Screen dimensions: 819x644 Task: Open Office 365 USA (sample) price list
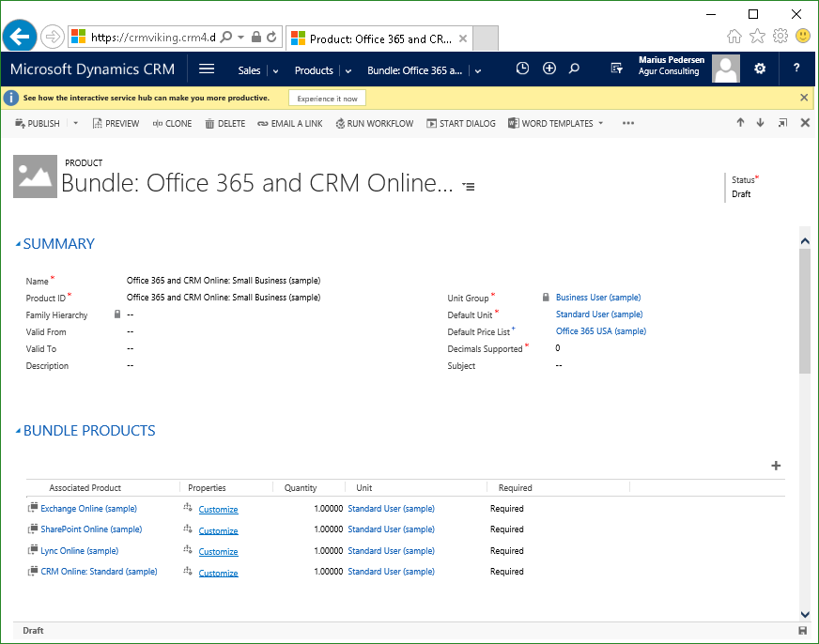(x=601, y=331)
